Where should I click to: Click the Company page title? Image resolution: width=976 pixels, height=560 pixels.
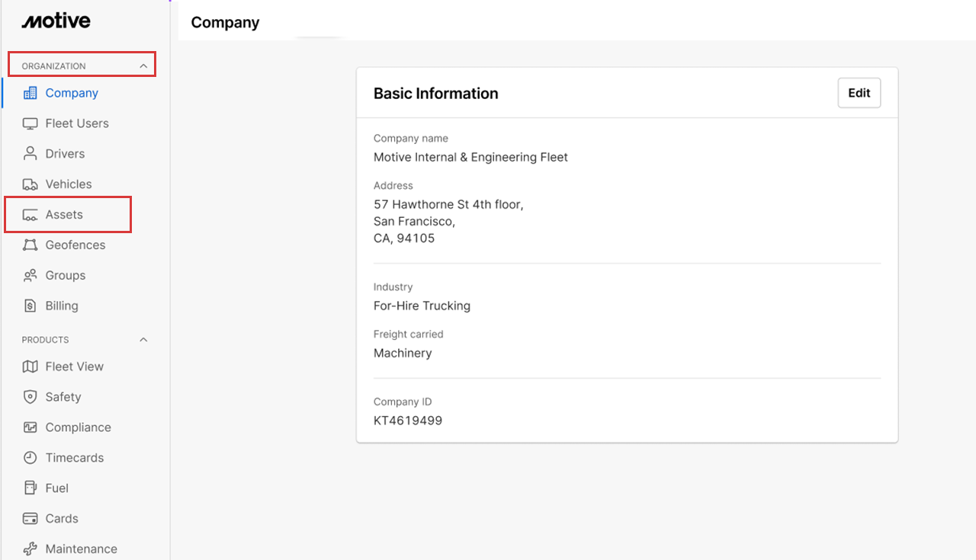click(x=225, y=23)
